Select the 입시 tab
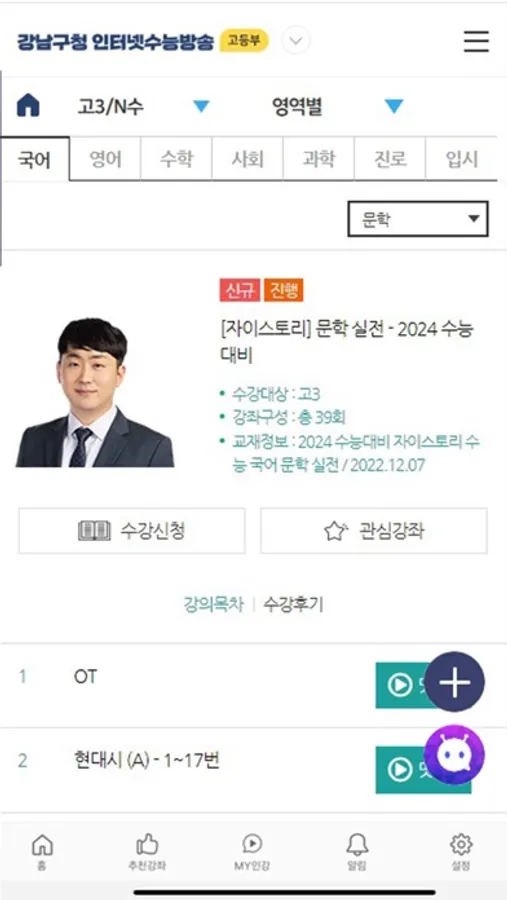Viewport: 507px width, 900px height. click(x=462, y=159)
